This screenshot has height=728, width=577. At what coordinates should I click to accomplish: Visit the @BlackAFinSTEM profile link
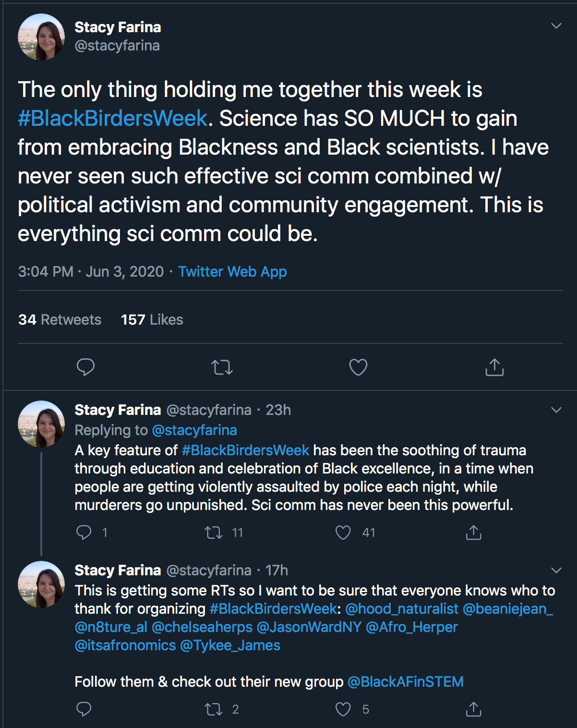point(405,682)
